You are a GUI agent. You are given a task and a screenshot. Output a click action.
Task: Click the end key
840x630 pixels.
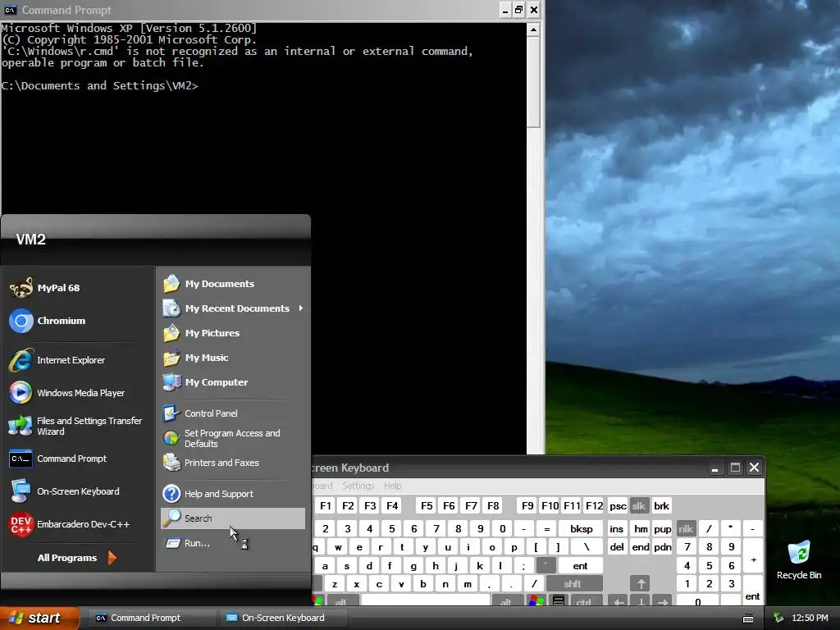(641, 547)
